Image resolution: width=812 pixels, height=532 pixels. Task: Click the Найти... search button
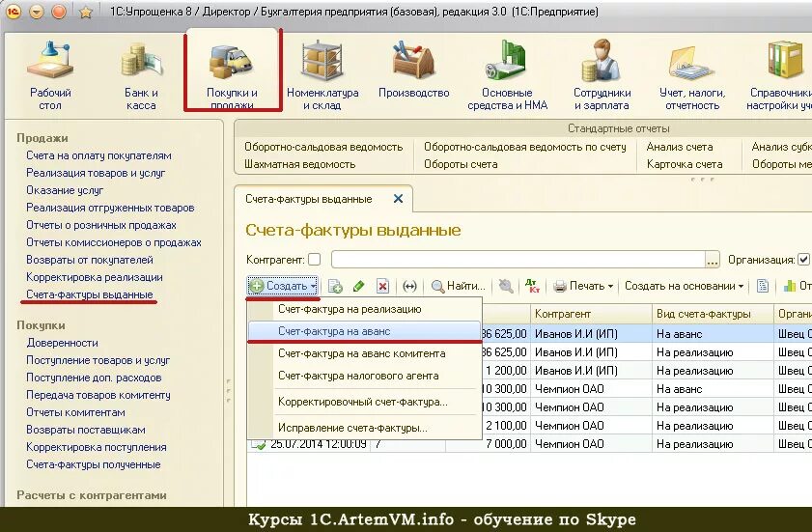click(x=459, y=286)
